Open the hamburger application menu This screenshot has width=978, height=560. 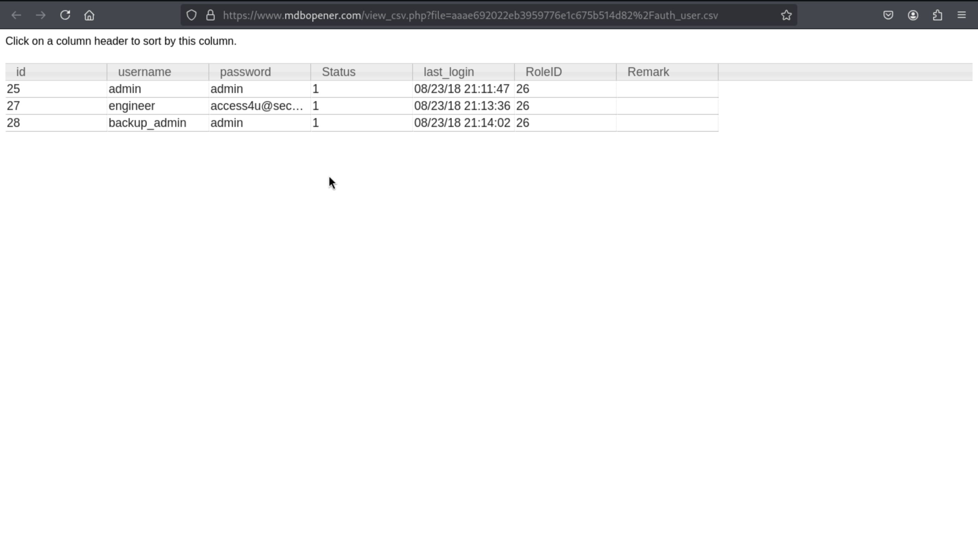961,15
